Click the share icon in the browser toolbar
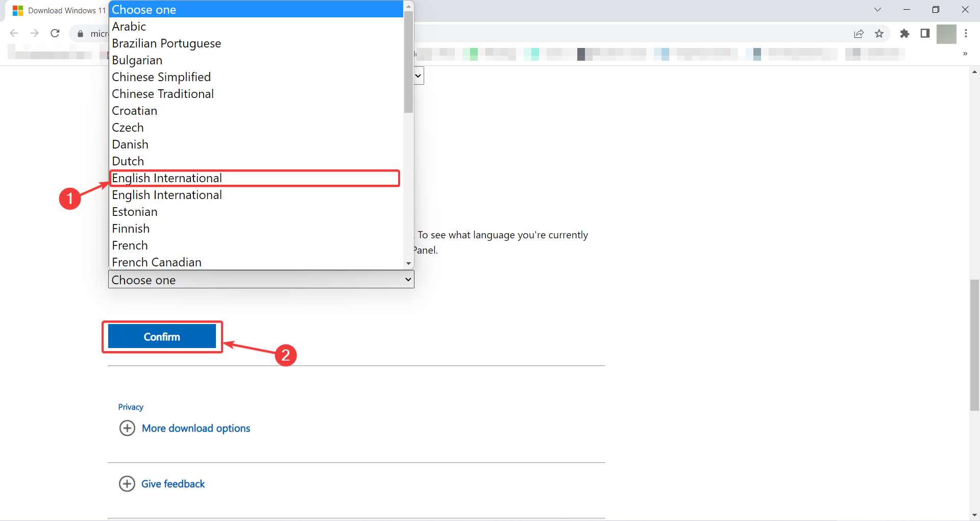The height and width of the screenshot is (521, 980). (859, 33)
